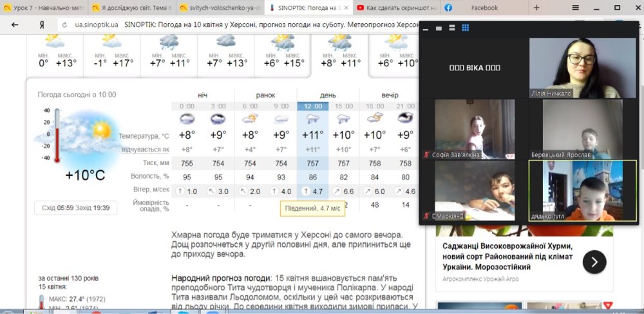Click the wind arrow icon for 6.0 m/s

[367, 191]
